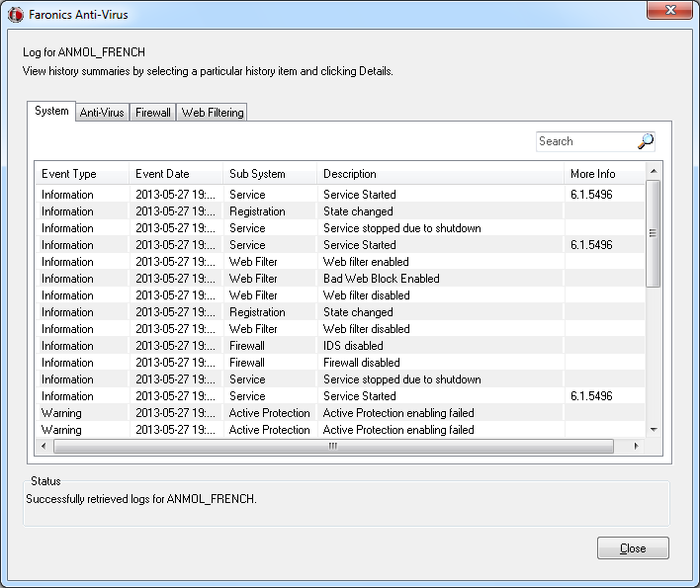Screen dimensions: 700x588
Task: Click the search magnifier icon
Action: 646,141
